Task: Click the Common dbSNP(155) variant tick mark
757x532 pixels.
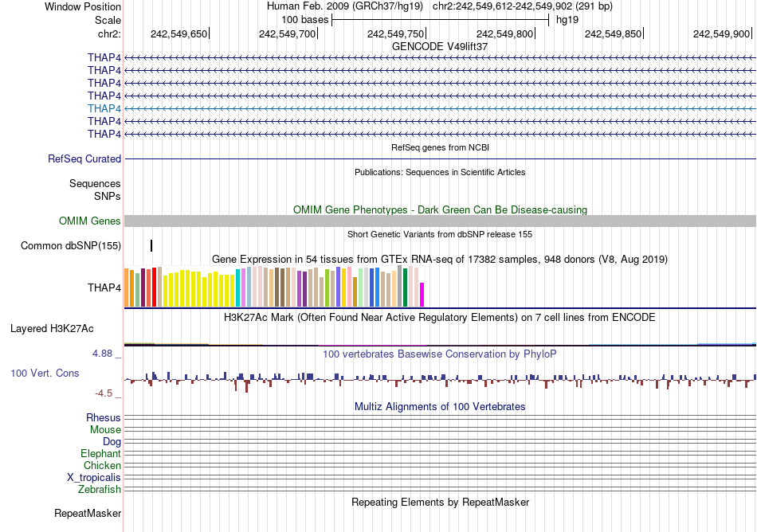Action: (151, 245)
